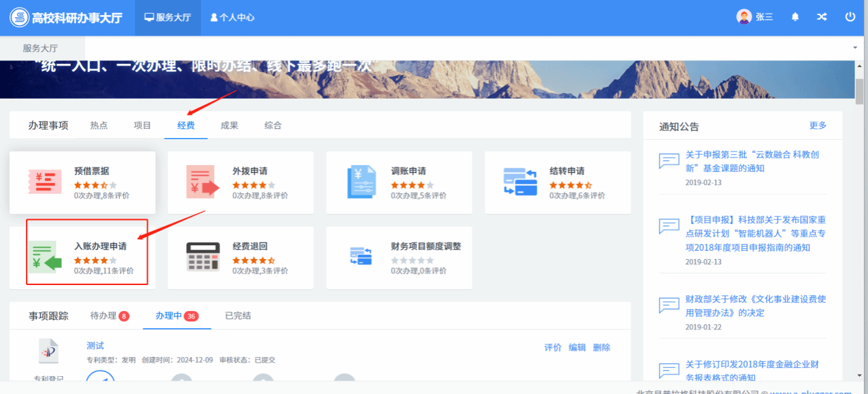Screen dimensions: 868x394
Task: Open the 财务项目额度调整 icon
Action: (x=361, y=257)
